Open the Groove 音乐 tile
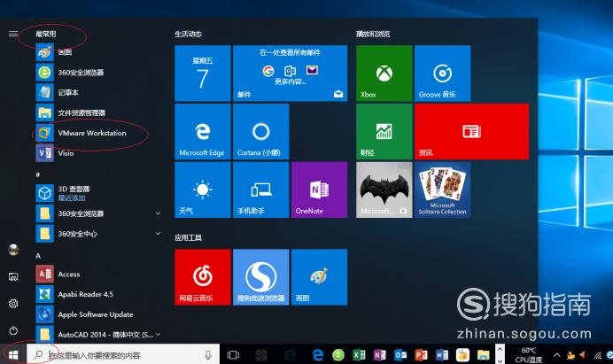 tap(442, 74)
